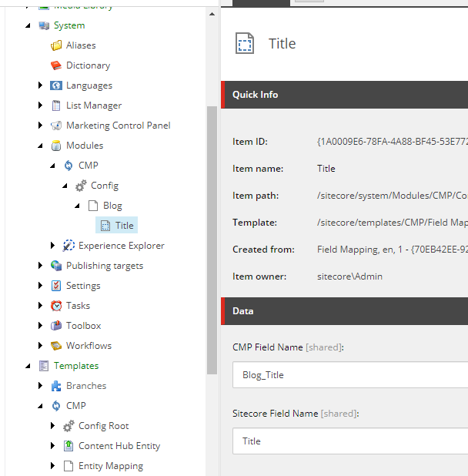This screenshot has width=468, height=476.
Task: Expand the Languages node
Action: pyautogui.click(x=40, y=85)
